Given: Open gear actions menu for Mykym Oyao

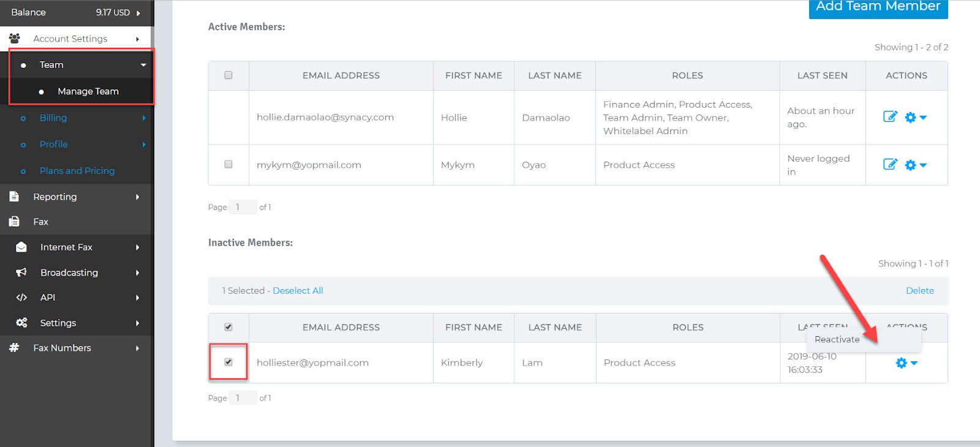Looking at the screenshot, I should pos(915,165).
